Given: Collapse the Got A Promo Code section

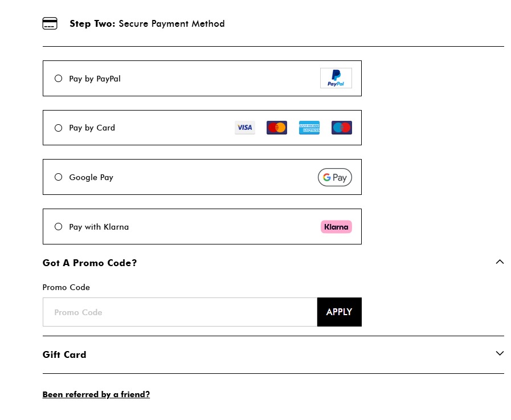Looking at the screenshot, I should tap(500, 262).
